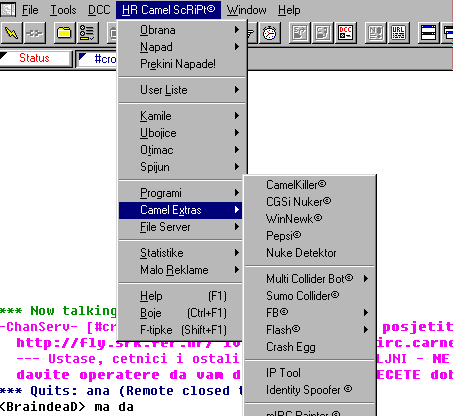The image size is (453, 416).
Task: Select Crash Egg entry
Action: pos(309,347)
